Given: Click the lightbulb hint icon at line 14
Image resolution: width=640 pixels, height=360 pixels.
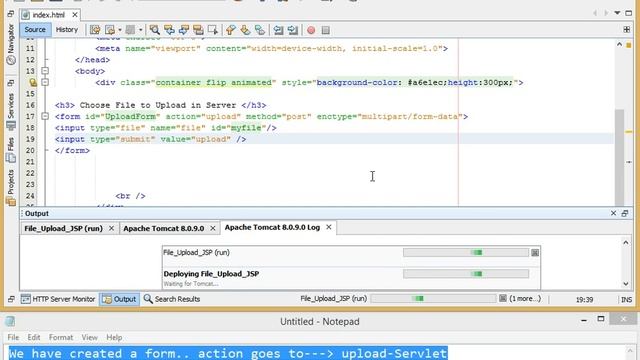Looking at the screenshot, I should [33, 82].
